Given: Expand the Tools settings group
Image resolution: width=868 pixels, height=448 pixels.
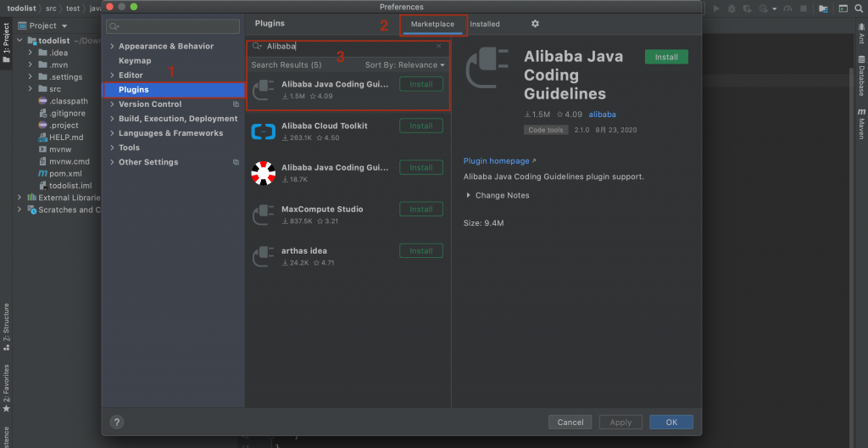Looking at the screenshot, I should 113,148.
